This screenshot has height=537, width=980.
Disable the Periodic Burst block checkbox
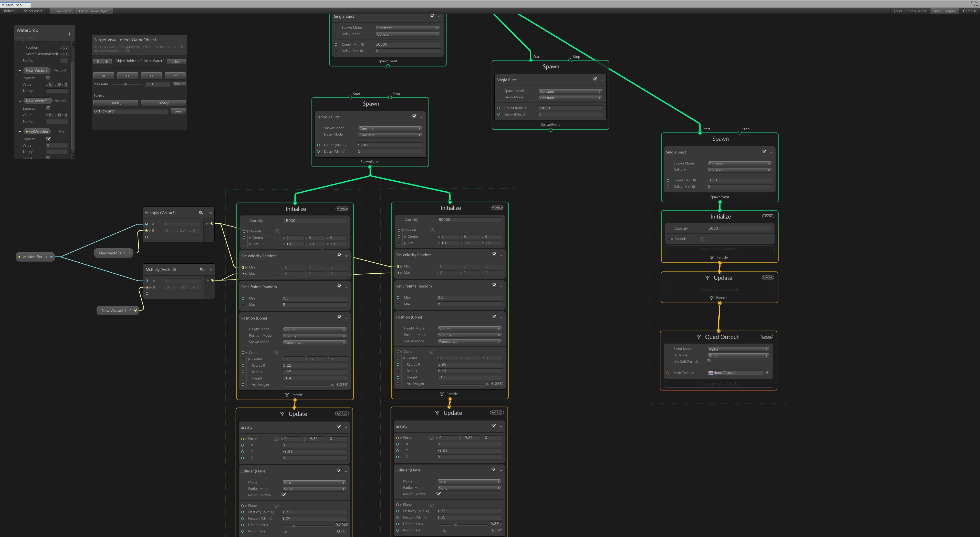pyautogui.click(x=414, y=116)
